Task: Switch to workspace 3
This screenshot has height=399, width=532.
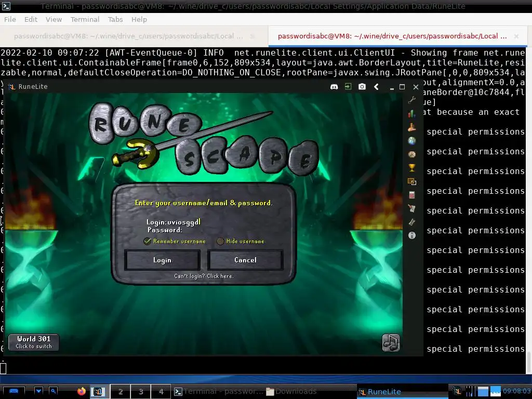Action: pyautogui.click(x=141, y=392)
